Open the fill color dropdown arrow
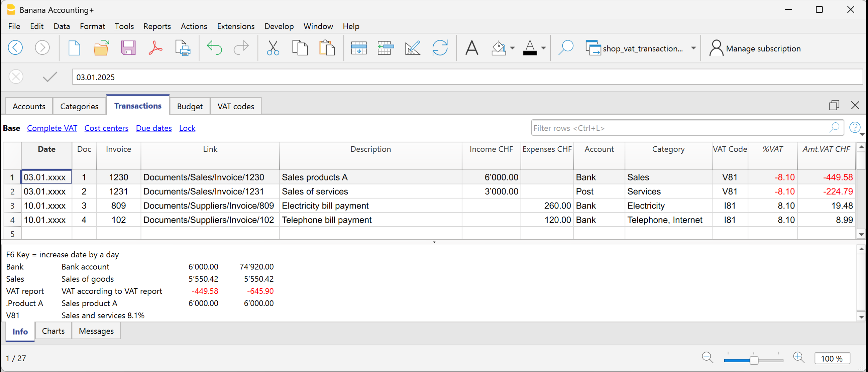This screenshot has height=372, width=868. point(513,48)
